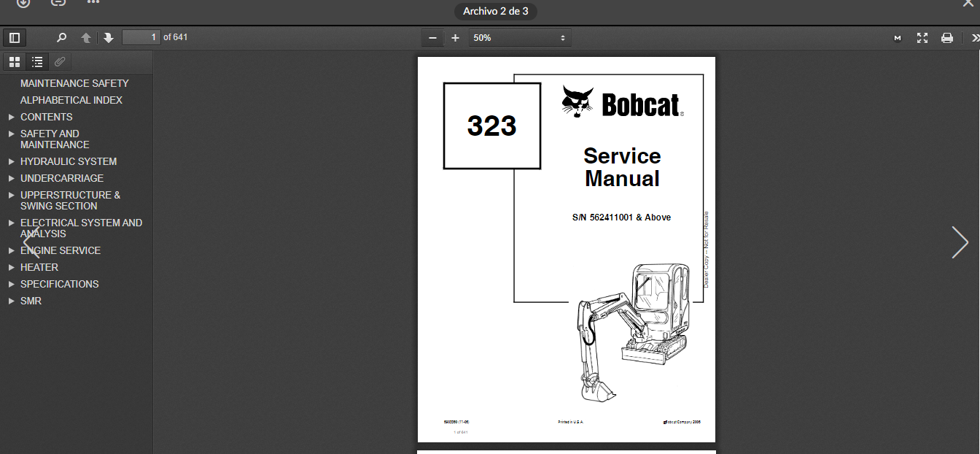Expand SAFETY AND MAINTENANCE triangle

coord(11,134)
